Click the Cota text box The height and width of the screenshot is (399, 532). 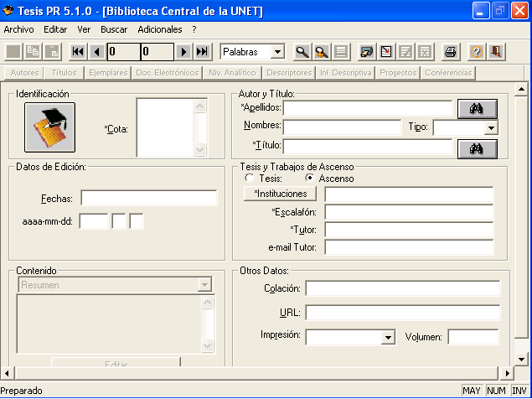tap(165, 127)
